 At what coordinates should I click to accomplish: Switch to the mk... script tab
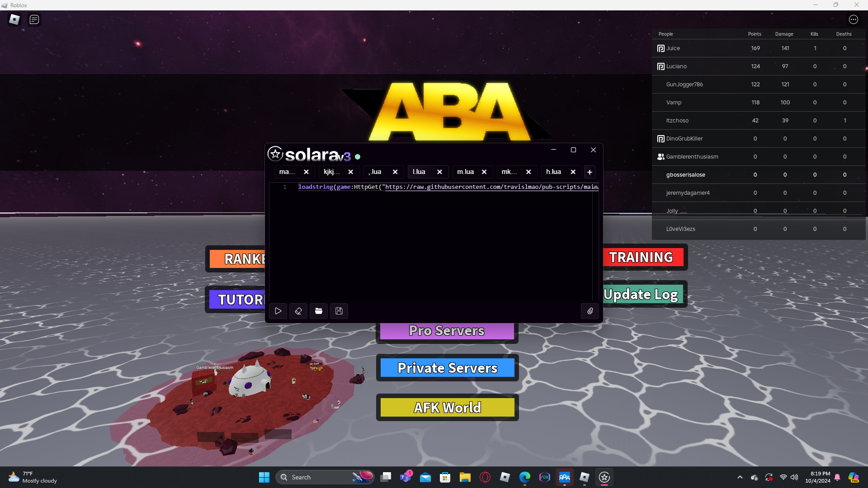509,172
